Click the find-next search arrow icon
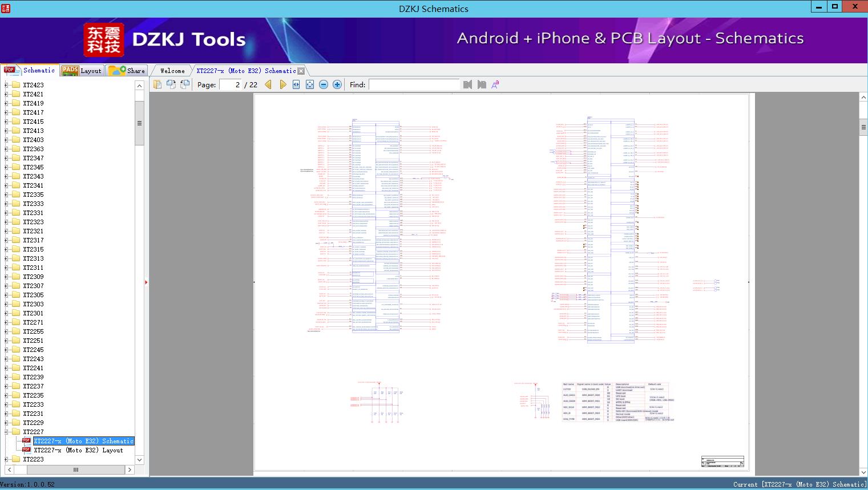This screenshot has width=868, height=490. [x=480, y=84]
